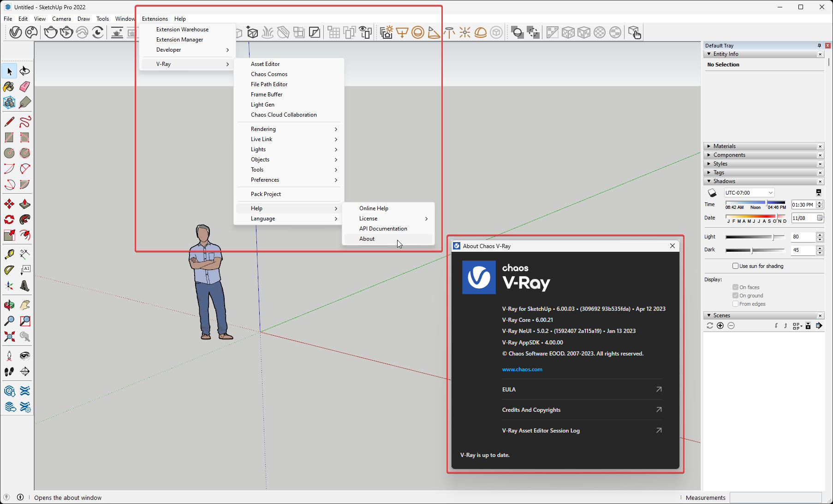The width and height of the screenshot is (833, 504).
Task: Open the UTC-07:00 time zone dropdown
Action: tap(749, 193)
